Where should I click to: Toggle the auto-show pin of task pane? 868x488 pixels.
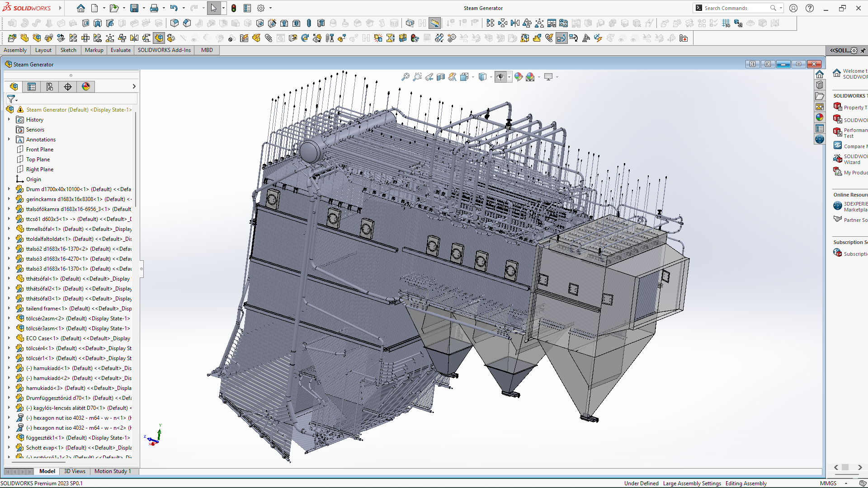pos(863,51)
